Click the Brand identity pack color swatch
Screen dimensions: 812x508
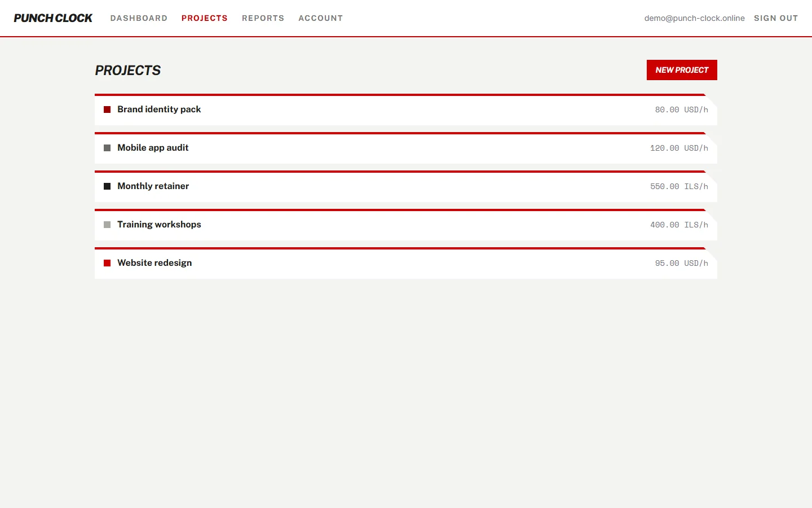point(107,110)
